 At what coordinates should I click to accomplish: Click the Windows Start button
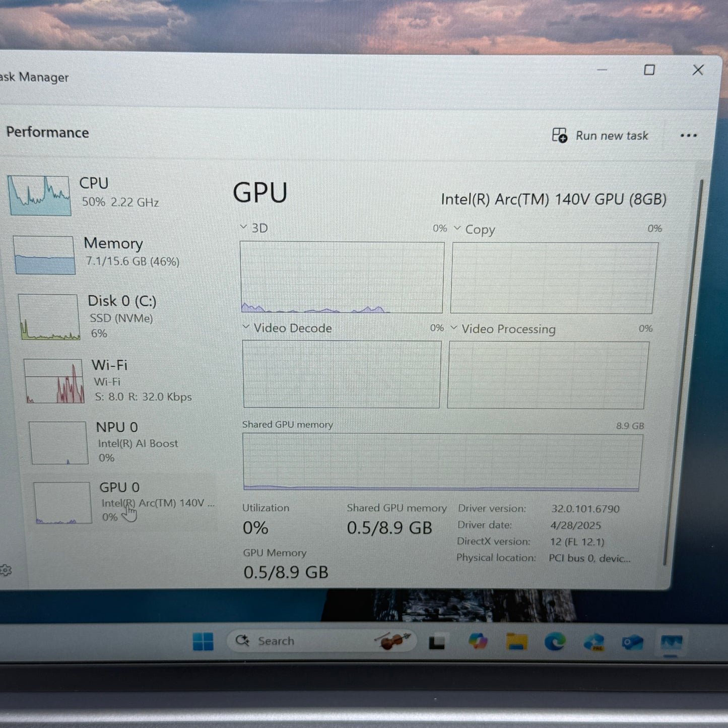click(x=203, y=640)
